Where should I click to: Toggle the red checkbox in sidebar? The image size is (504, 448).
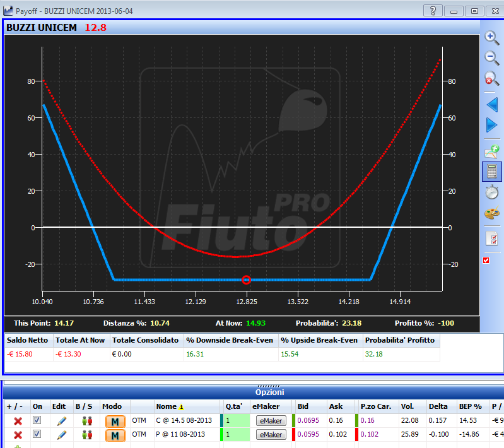[x=486, y=260]
